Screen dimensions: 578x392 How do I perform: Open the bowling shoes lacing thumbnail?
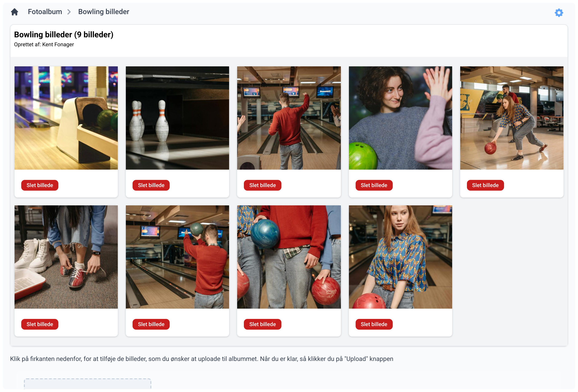point(66,257)
